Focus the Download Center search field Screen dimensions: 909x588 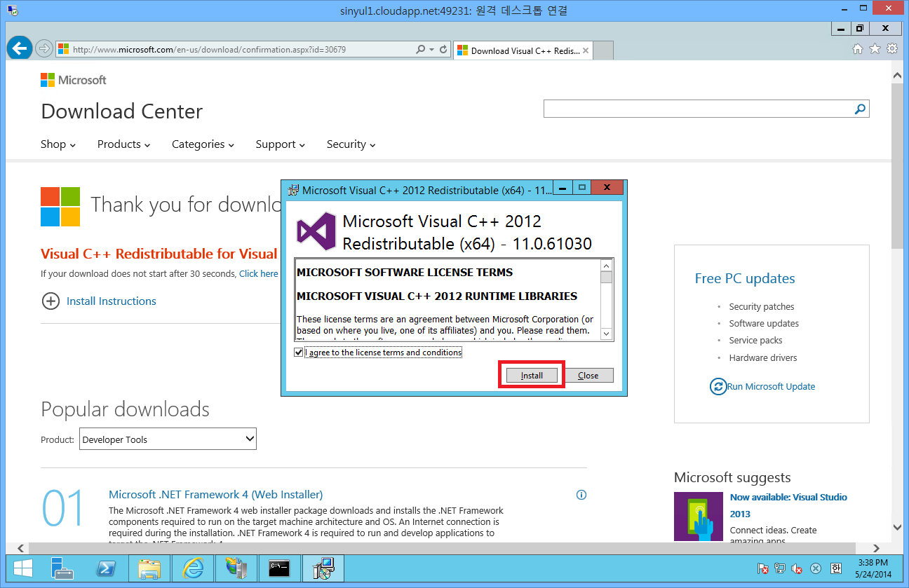[x=699, y=109]
